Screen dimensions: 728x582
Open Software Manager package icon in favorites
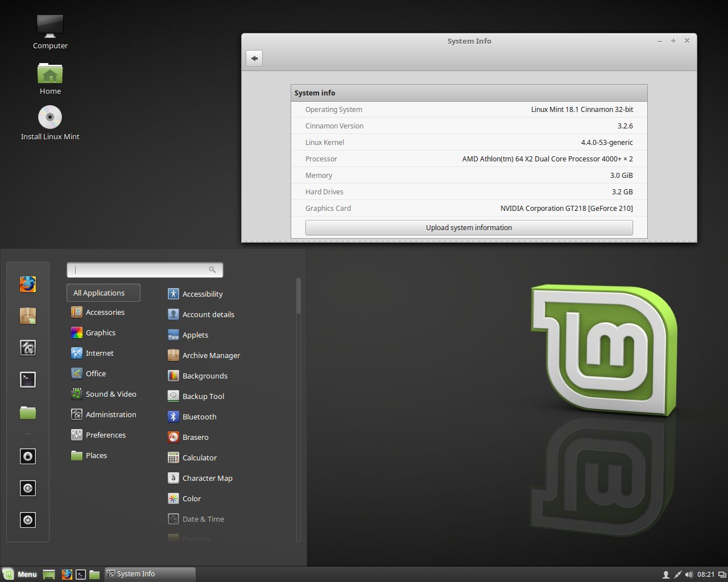tap(28, 315)
